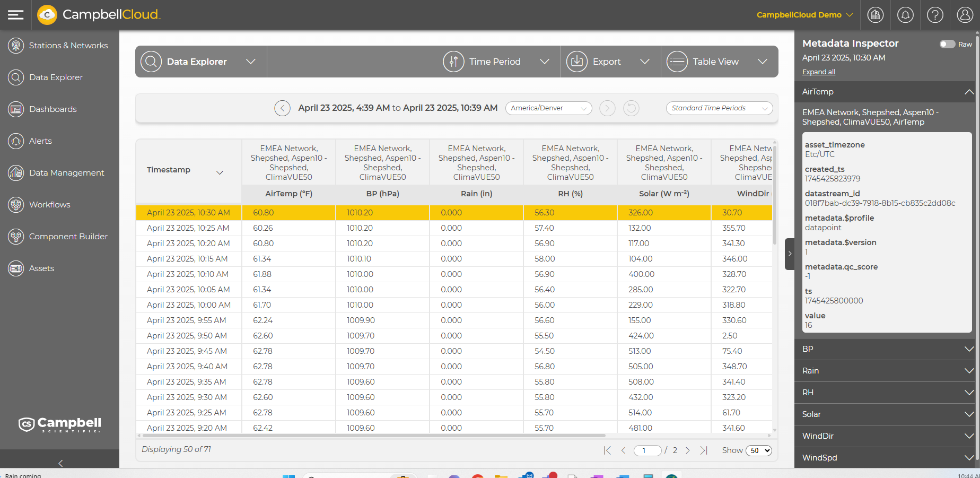
Task: Open Assets menu item
Action: pos(41,268)
